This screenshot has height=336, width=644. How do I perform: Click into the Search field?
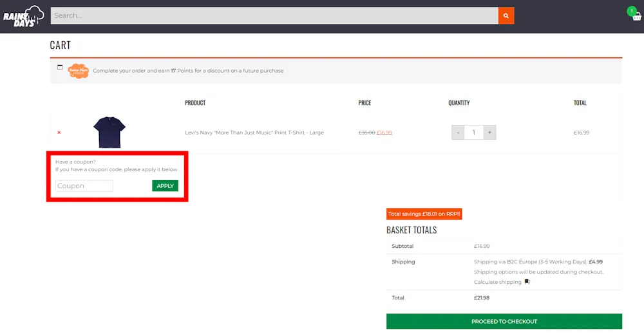[x=274, y=15]
